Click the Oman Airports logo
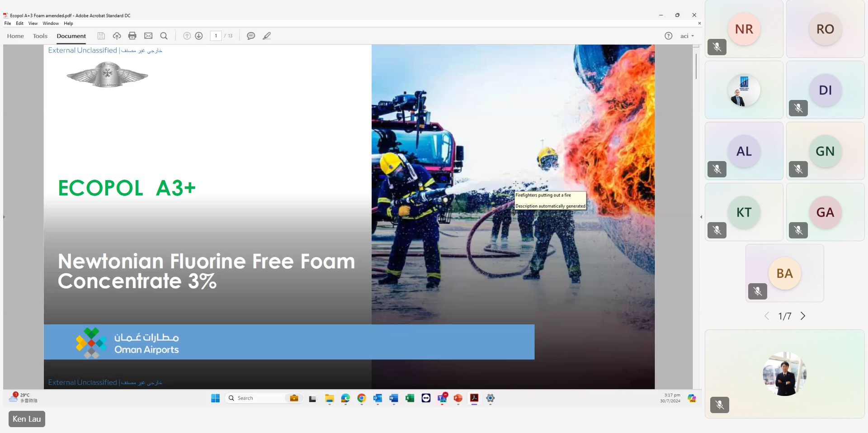Screen dimensions: 868x433 [127, 343]
